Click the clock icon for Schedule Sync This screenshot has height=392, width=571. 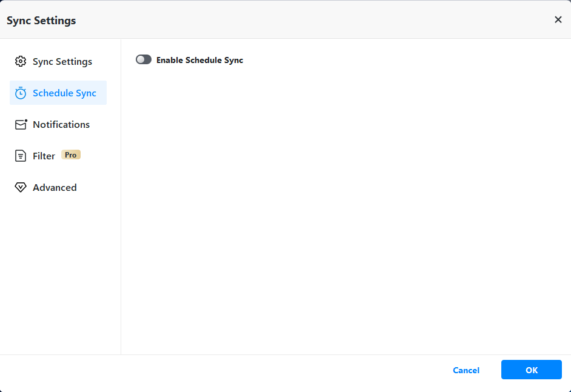pos(21,93)
